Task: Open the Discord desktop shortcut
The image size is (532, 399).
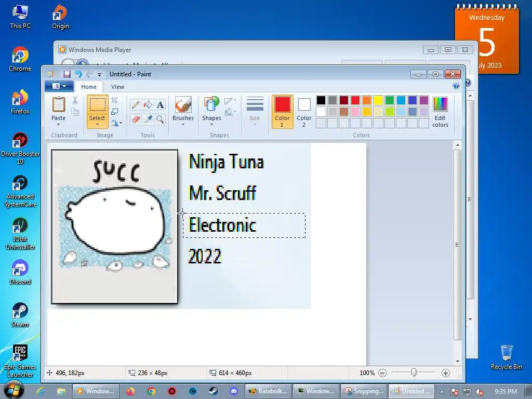Action: tap(20, 272)
